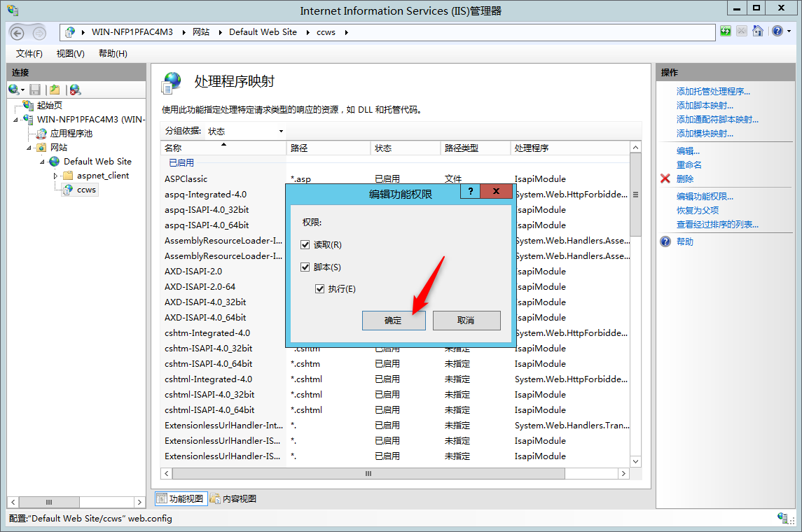Sort by the 路径类型 column header
The image size is (802, 532).
475,148
